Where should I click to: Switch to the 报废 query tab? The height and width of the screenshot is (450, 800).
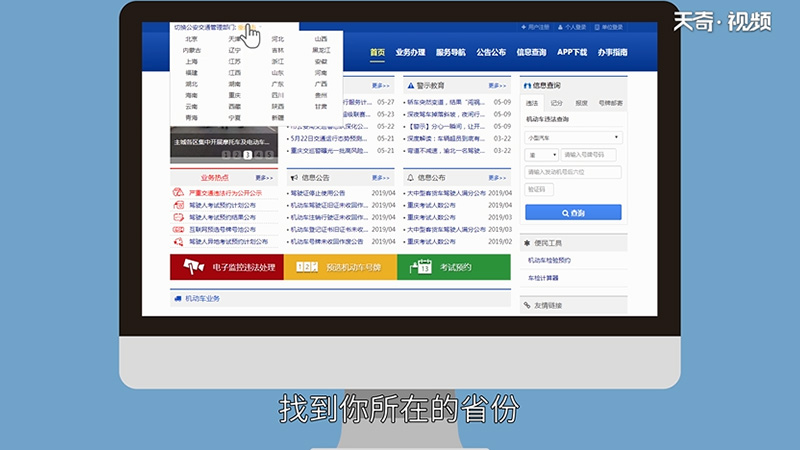(581, 103)
